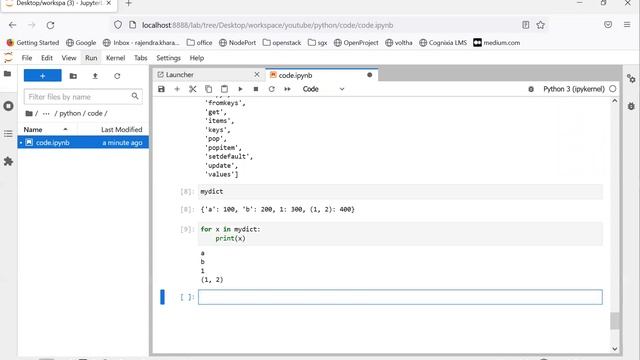This screenshot has height=360, width=640.
Task: Paste cell from the clipboard
Action: coord(224,89)
